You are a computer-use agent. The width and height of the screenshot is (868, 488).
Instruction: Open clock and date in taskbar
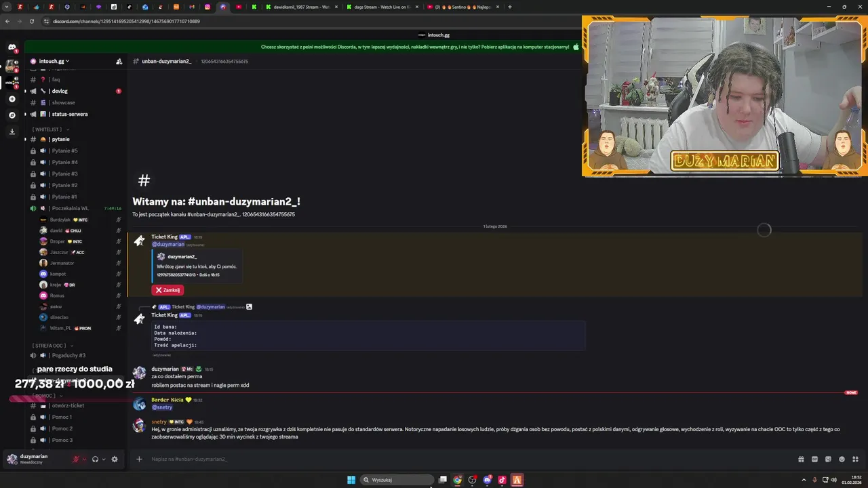tap(852, 480)
